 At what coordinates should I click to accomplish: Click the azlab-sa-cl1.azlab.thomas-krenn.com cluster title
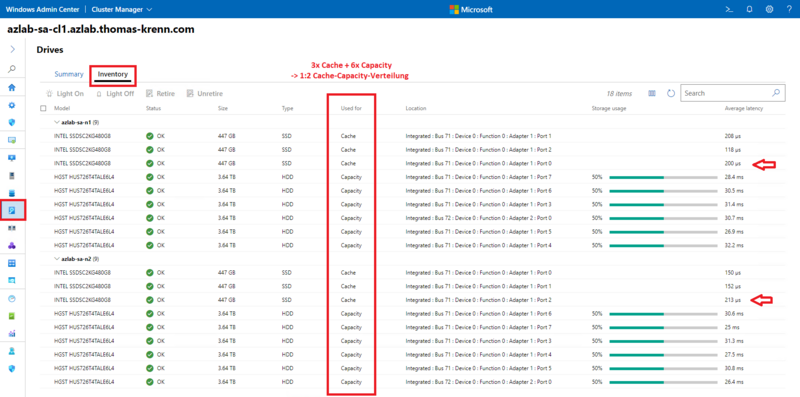click(101, 30)
